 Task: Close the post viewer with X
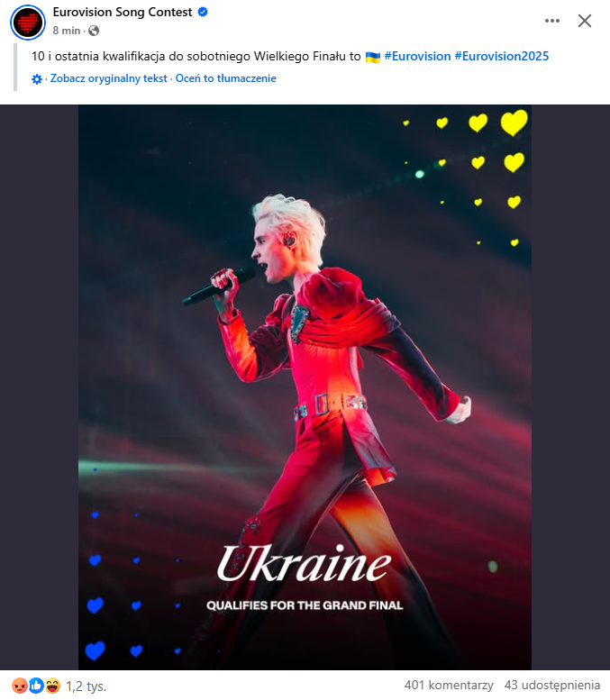click(585, 21)
